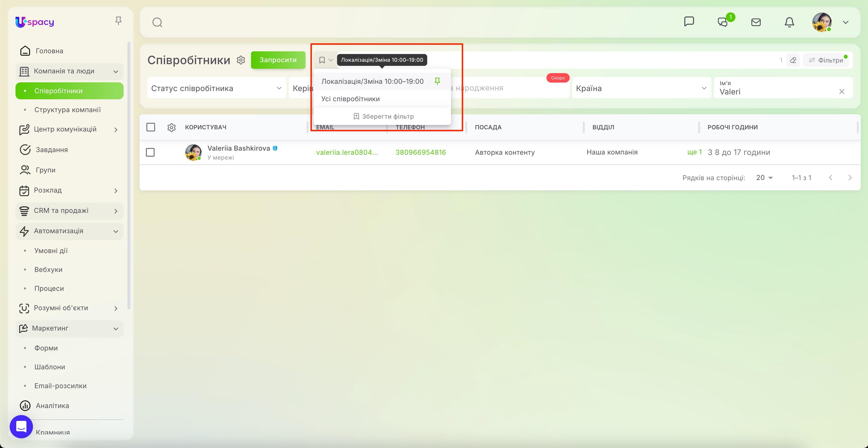
Task: Click the green Запросити button
Action: click(278, 60)
